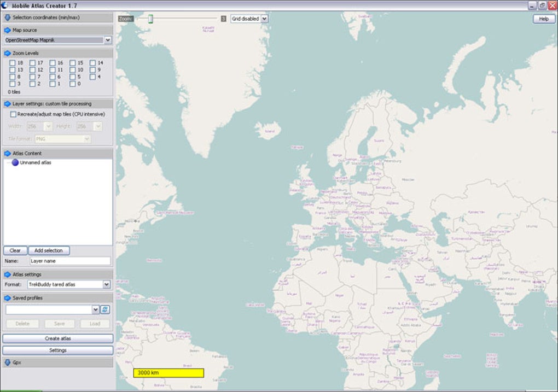Screen dimensions: 558x392
Task: Collapse Map source panel via arrow icon
Action: (8, 30)
